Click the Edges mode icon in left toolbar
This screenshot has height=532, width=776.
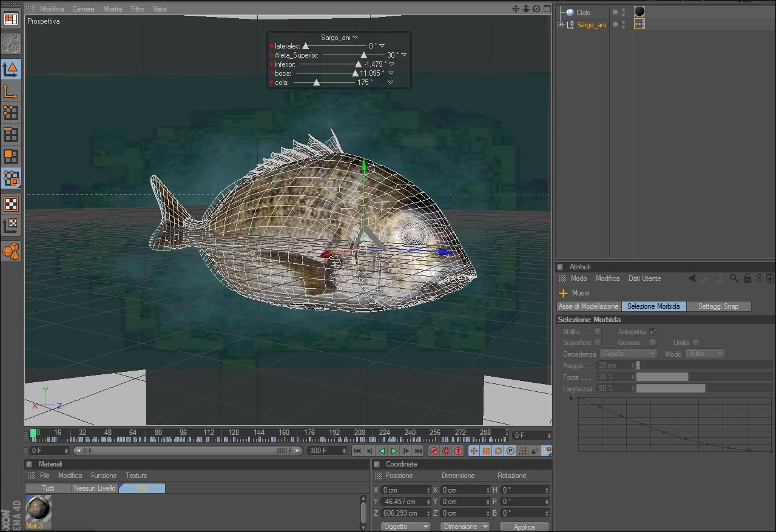[11, 135]
